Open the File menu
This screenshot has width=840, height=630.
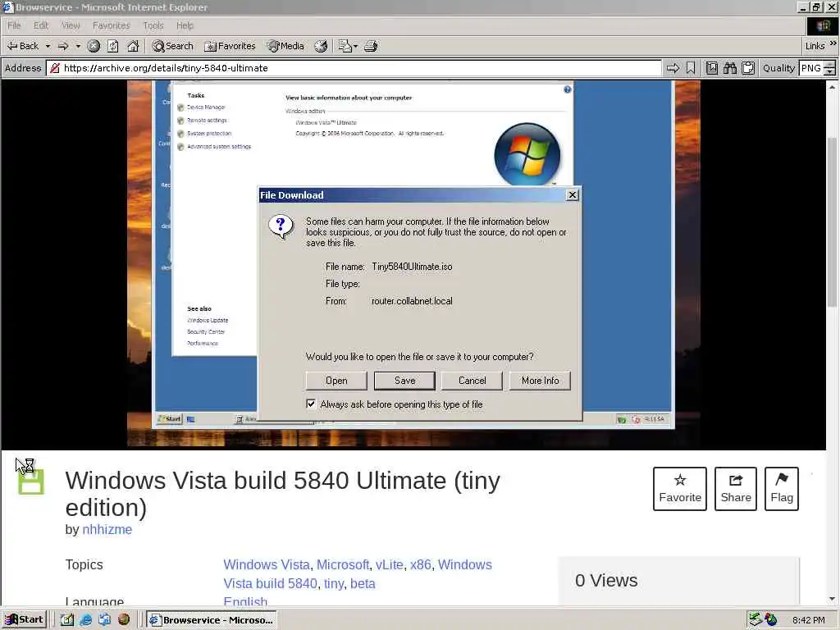tap(14, 25)
